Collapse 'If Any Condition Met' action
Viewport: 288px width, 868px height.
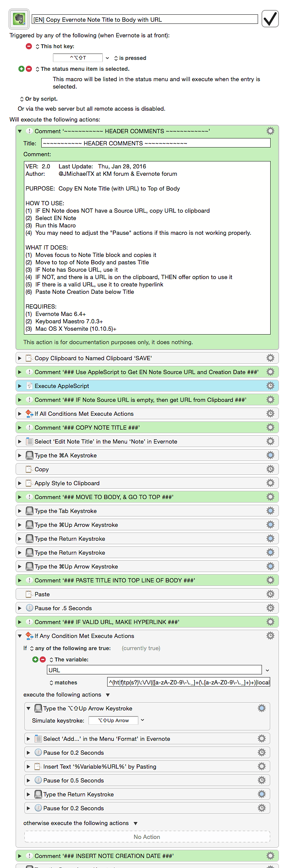coord(20,636)
